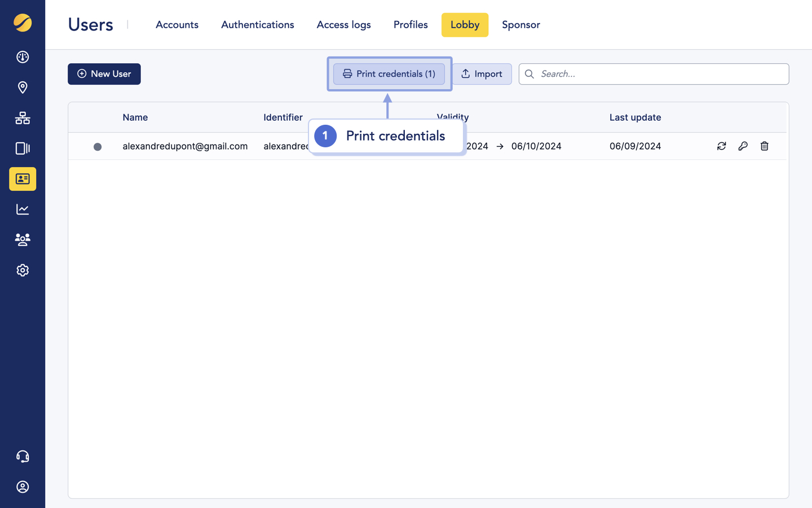Click the New User button

click(104, 74)
